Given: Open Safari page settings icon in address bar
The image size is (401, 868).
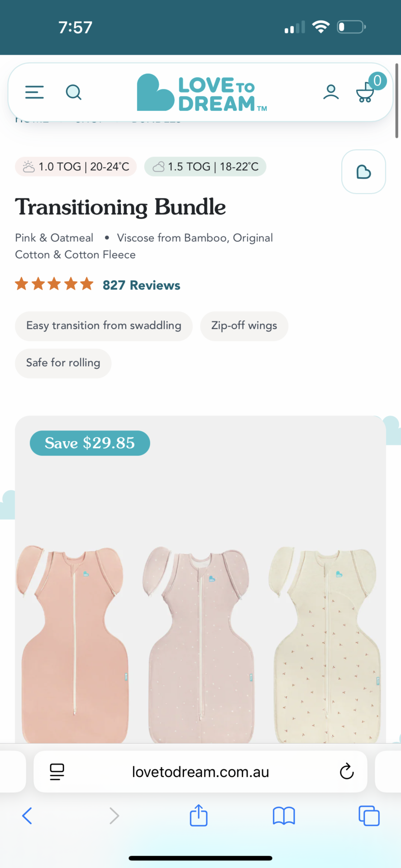Looking at the screenshot, I should point(56,772).
